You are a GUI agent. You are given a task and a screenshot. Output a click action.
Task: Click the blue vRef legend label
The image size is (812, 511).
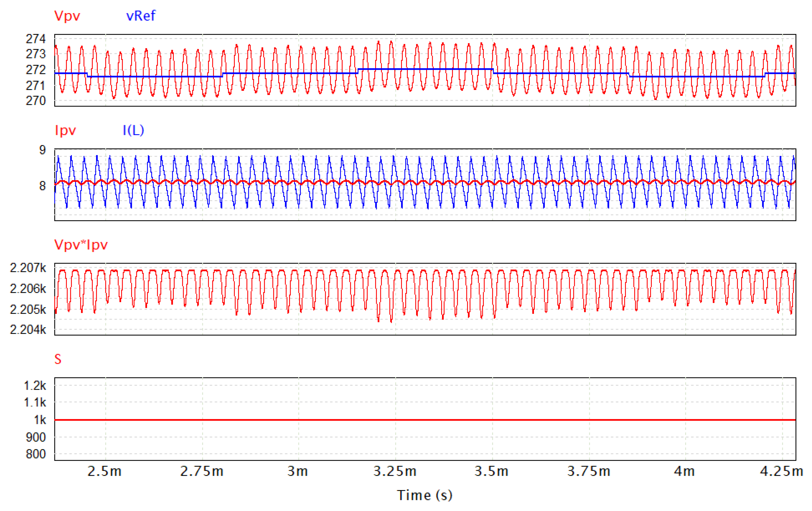141,16
